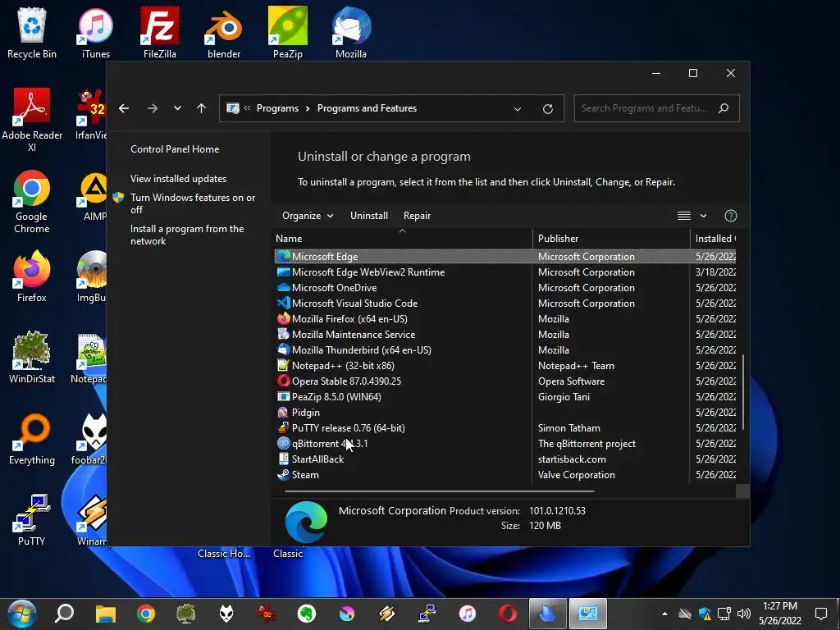
Task: Select Microsoft Edge WebView2 Runtime row
Action: pos(505,272)
